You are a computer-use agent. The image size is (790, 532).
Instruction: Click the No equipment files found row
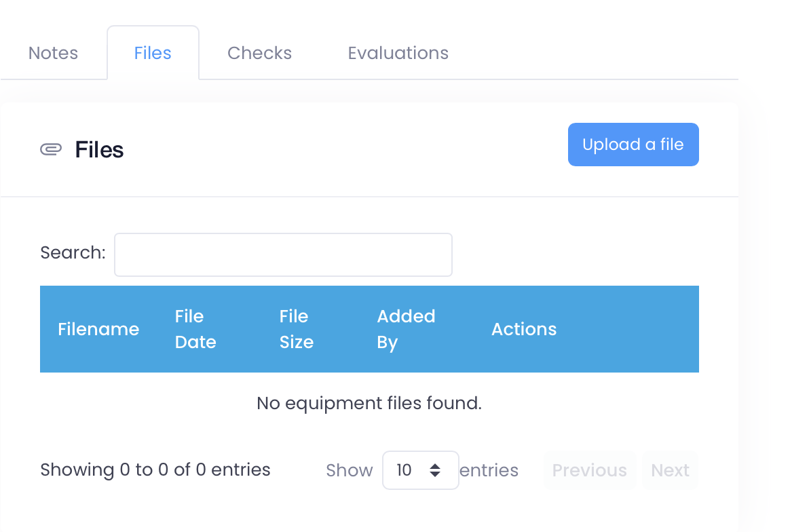pos(369,402)
